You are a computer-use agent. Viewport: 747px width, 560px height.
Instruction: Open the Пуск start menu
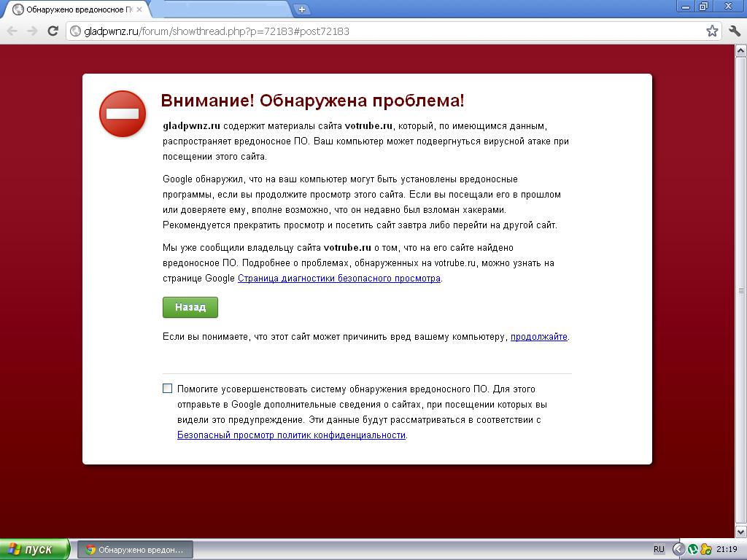(x=34, y=549)
